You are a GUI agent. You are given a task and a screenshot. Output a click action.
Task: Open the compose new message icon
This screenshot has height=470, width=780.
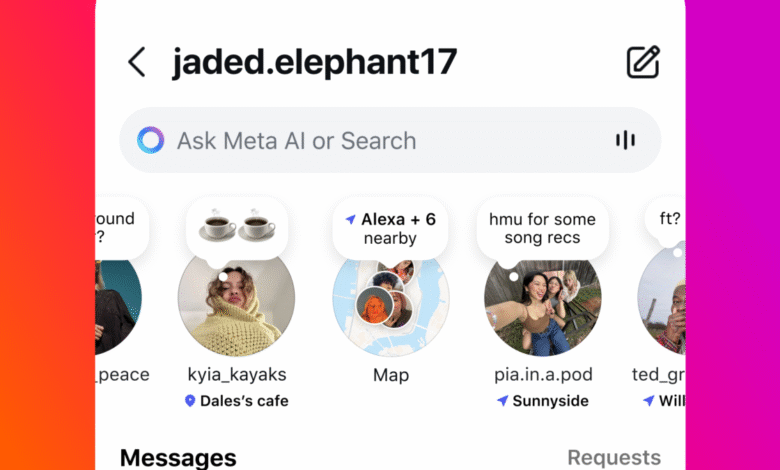[643, 62]
